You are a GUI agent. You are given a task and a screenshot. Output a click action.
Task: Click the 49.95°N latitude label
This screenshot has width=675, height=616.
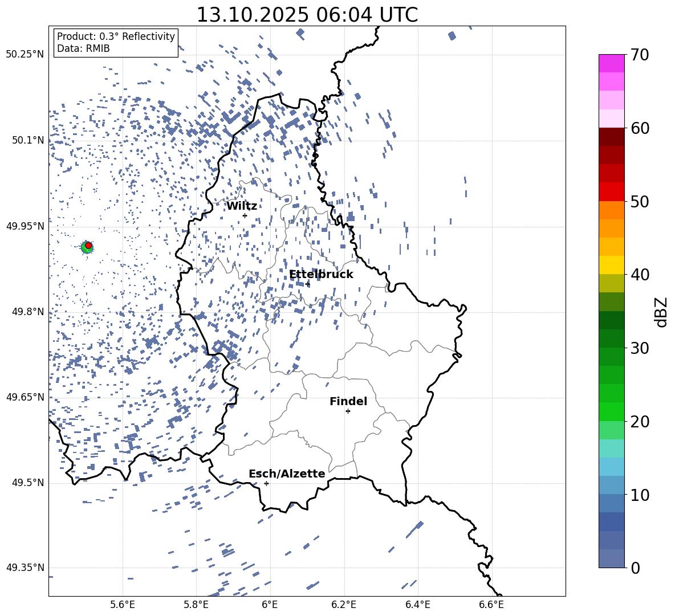click(x=25, y=226)
